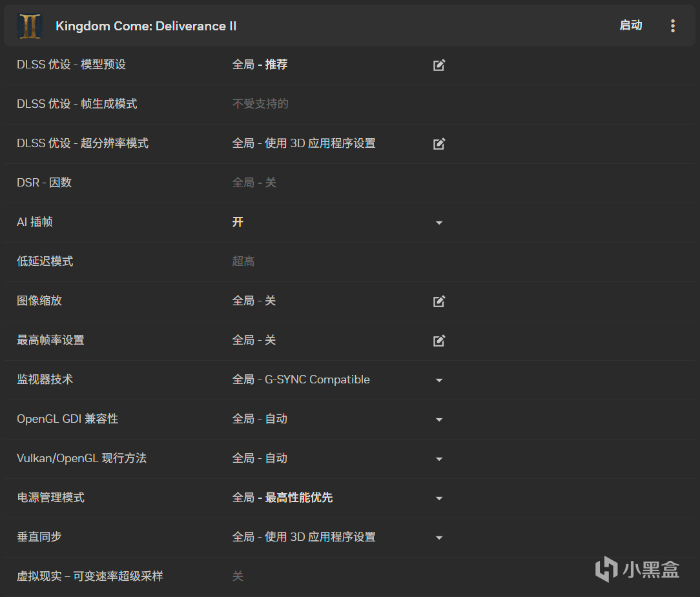The height and width of the screenshot is (597, 700).
Task: Select the Vulkan/OpenGL 现行方法 label
Action: point(82,458)
